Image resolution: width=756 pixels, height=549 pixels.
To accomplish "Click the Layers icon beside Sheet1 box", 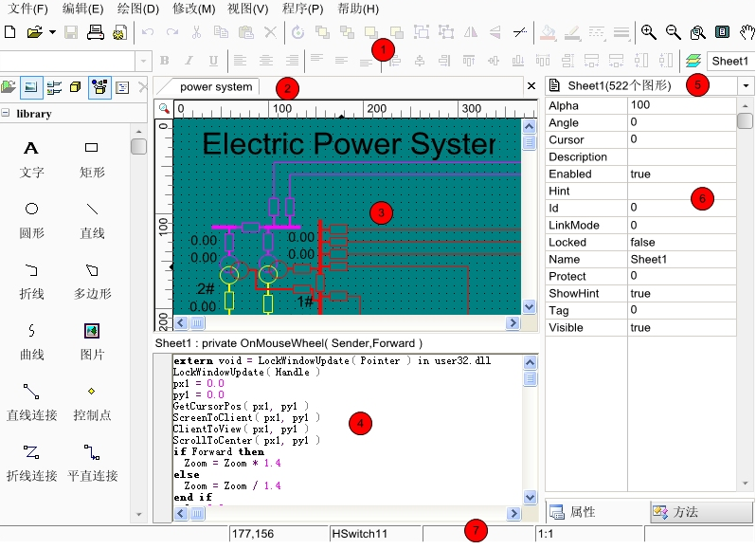I will (693, 61).
